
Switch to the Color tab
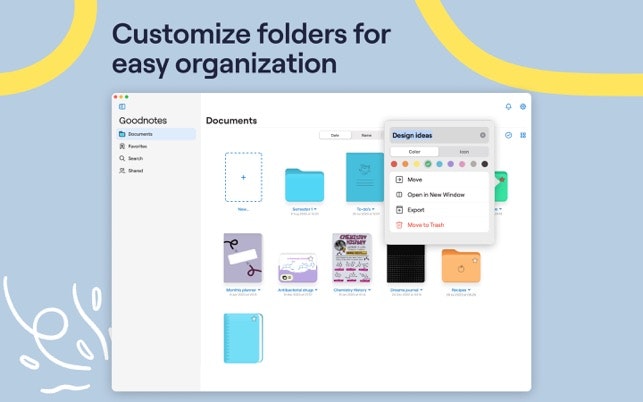[414, 152]
